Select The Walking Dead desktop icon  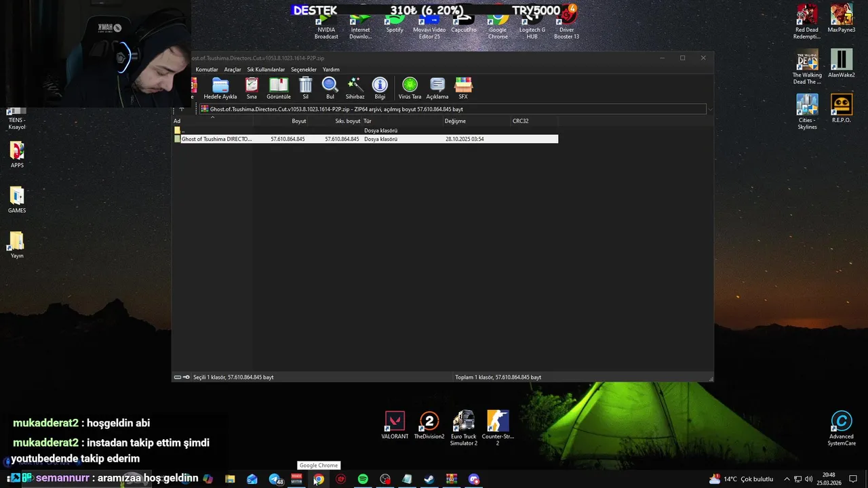[x=807, y=67]
